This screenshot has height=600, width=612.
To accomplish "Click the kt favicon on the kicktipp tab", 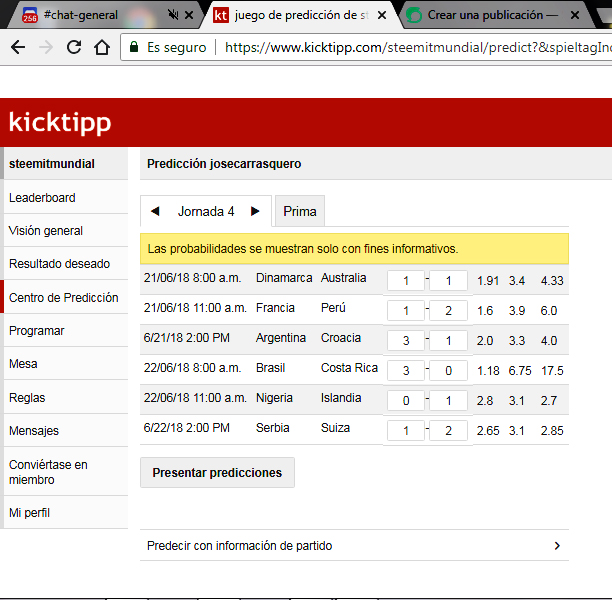I will (x=221, y=15).
